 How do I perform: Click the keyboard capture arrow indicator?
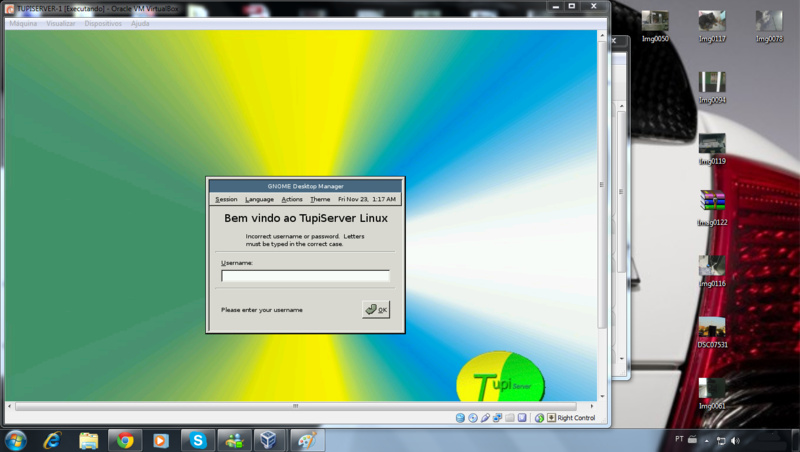pos(552,418)
